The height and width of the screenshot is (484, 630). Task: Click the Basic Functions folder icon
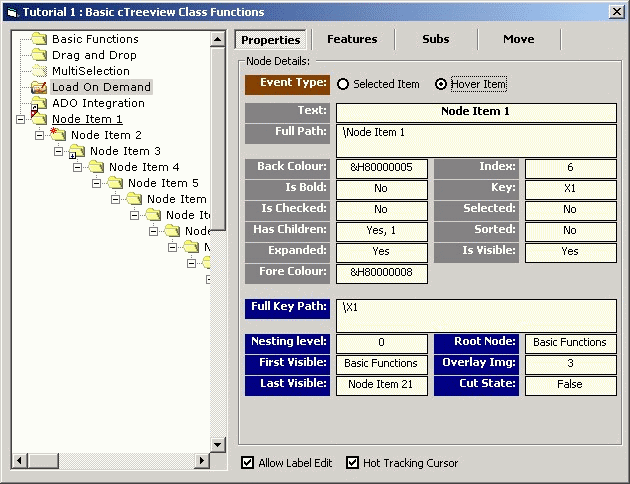39,39
